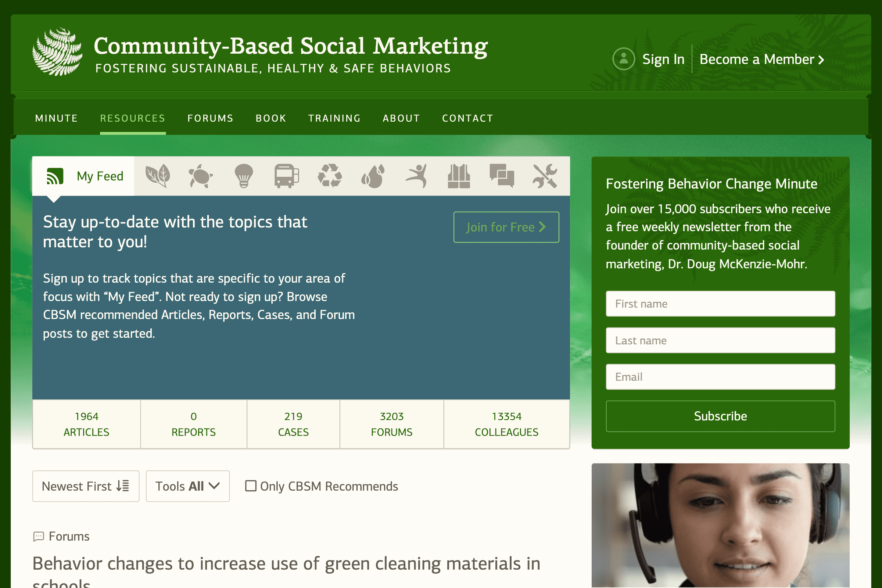Image resolution: width=882 pixels, height=588 pixels.
Task: Navigate to the TRAINING menu item
Action: (334, 118)
